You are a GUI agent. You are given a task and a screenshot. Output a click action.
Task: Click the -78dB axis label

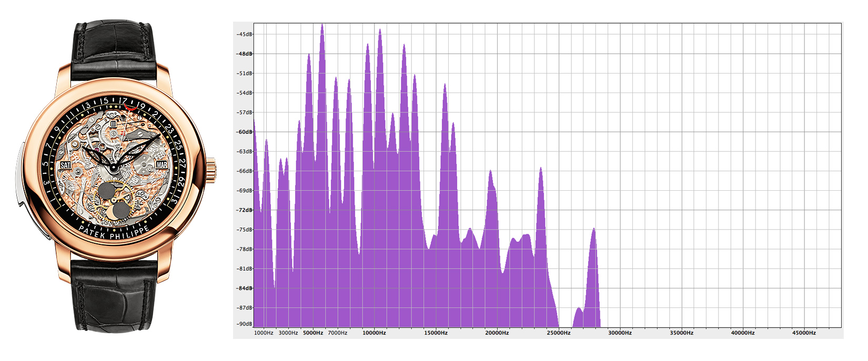[x=244, y=249]
